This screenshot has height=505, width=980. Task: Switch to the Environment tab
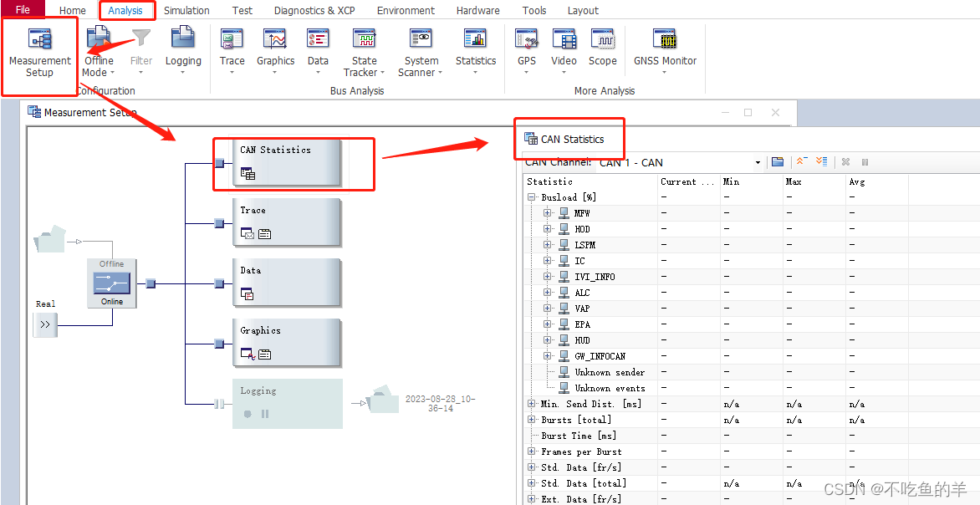(x=406, y=10)
